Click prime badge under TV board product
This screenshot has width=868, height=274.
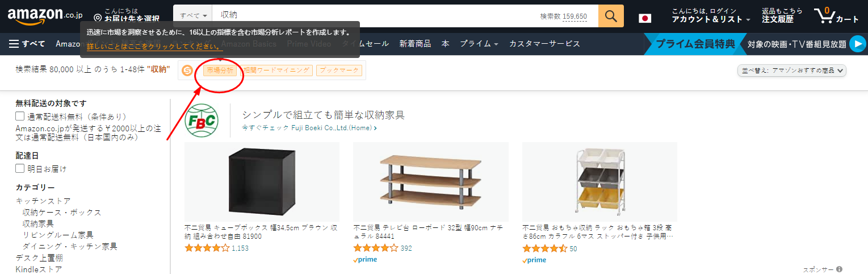pyautogui.click(x=365, y=260)
